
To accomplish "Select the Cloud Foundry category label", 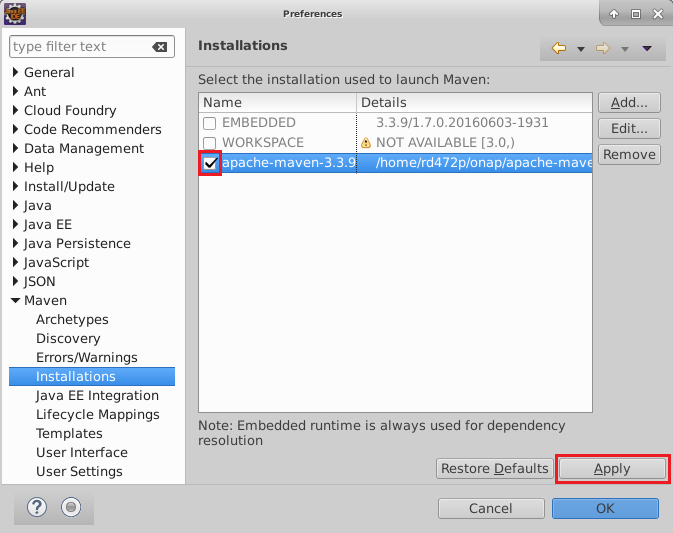I will click(70, 110).
